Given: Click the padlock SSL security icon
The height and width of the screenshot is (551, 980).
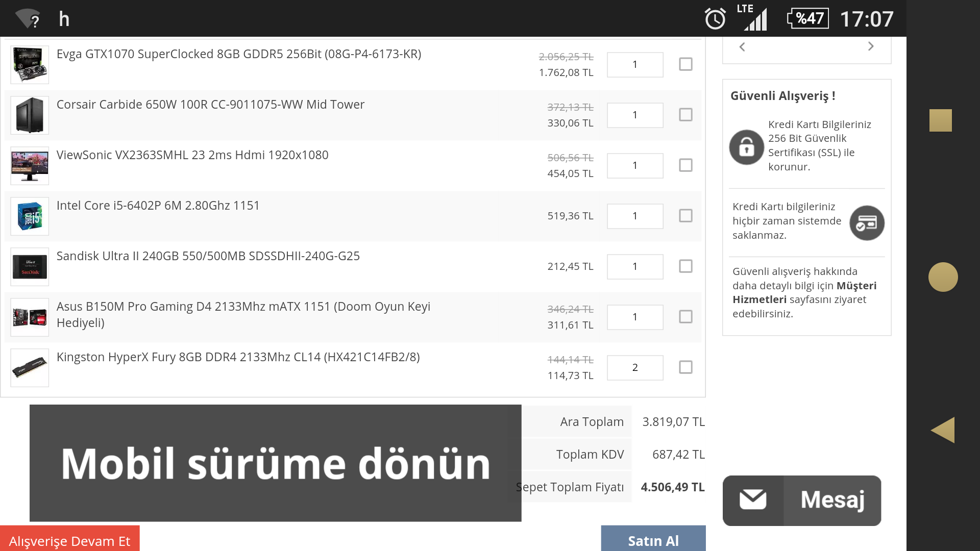Looking at the screenshot, I should [x=747, y=147].
